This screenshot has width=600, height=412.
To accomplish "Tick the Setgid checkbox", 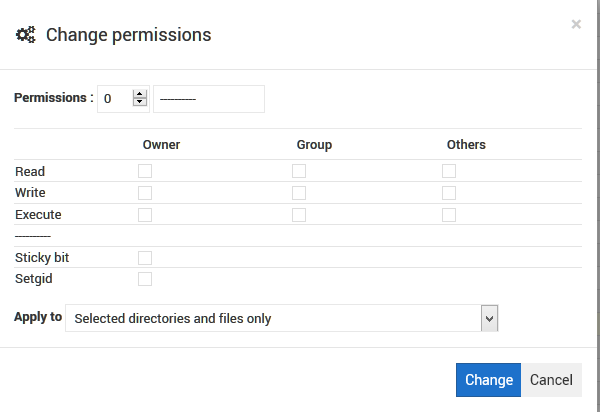I will 145,279.
